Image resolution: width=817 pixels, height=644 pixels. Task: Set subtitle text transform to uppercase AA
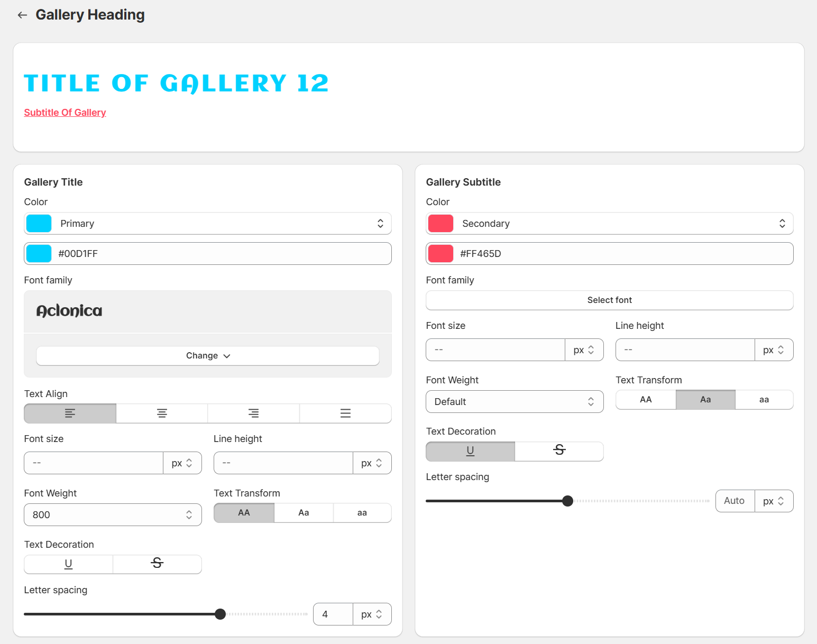coord(646,400)
